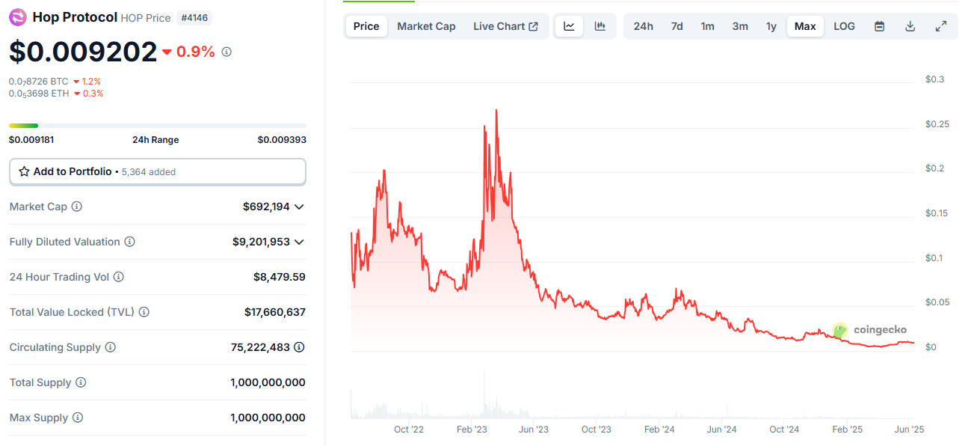
Task: Switch to candlestick chart view icon
Action: tap(600, 26)
